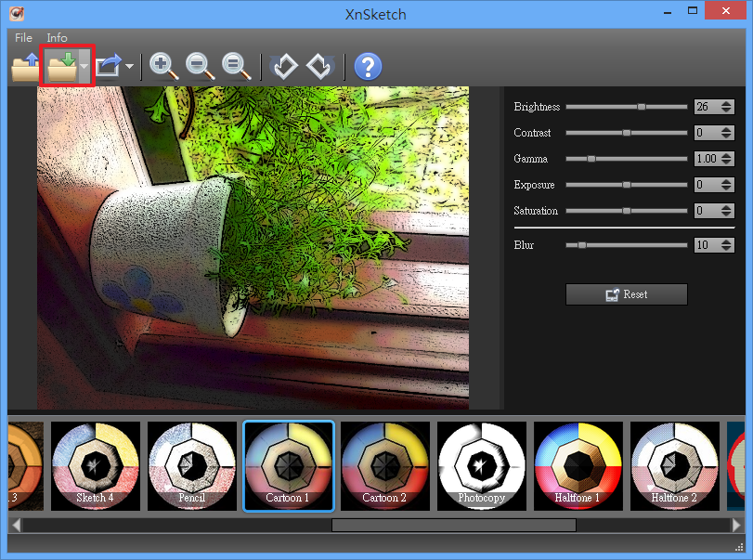Click the Export/share arrow icon
Image resolution: width=753 pixels, height=560 pixels.
(109, 67)
